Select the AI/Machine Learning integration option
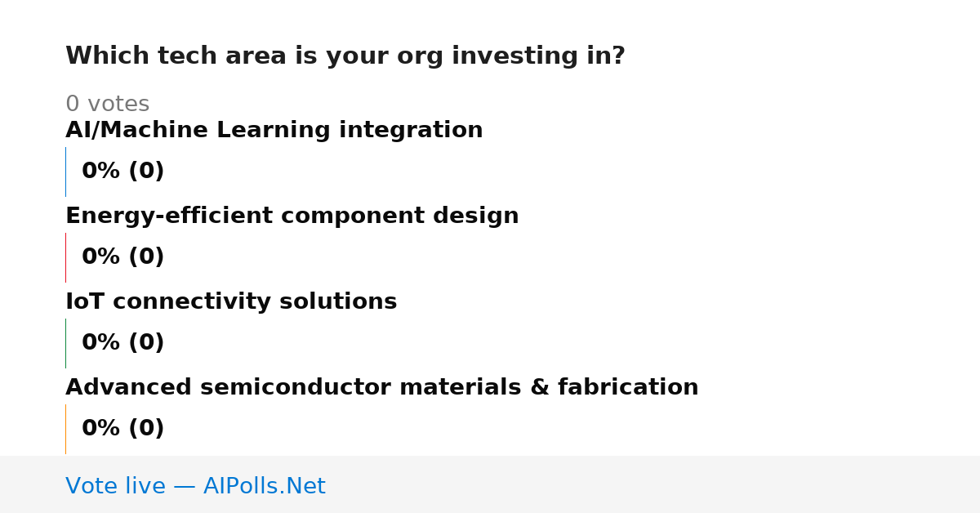The height and width of the screenshot is (513, 980). pyautogui.click(x=274, y=130)
